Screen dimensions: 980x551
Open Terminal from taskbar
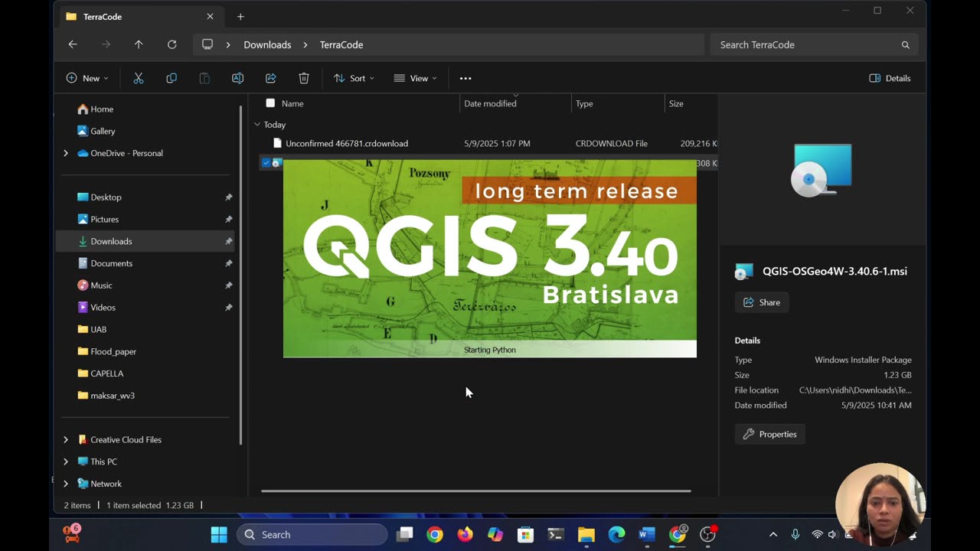coord(556,534)
